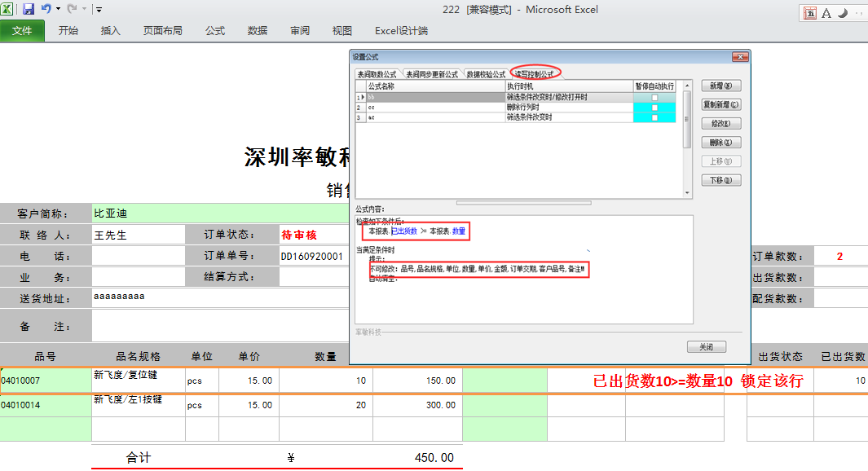Click the 联络人 cell containing 王先生
The height and width of the screenshot is (471, 868).
[139, 235]
